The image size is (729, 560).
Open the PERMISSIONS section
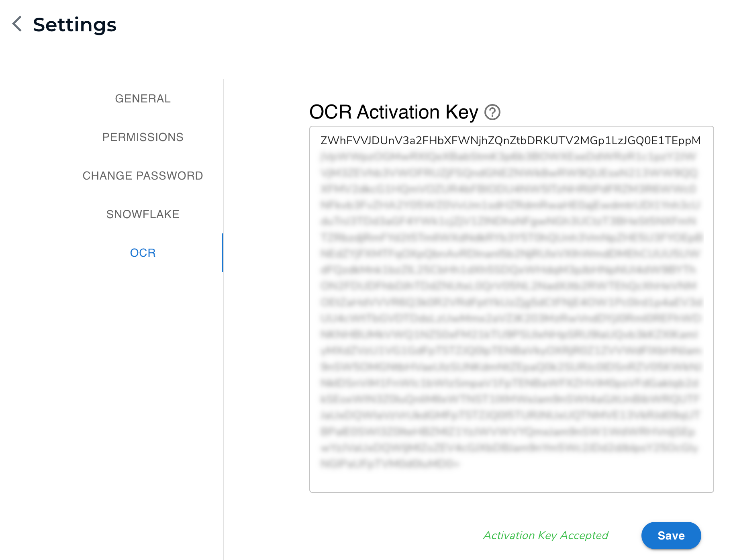(x=142, y=137)
